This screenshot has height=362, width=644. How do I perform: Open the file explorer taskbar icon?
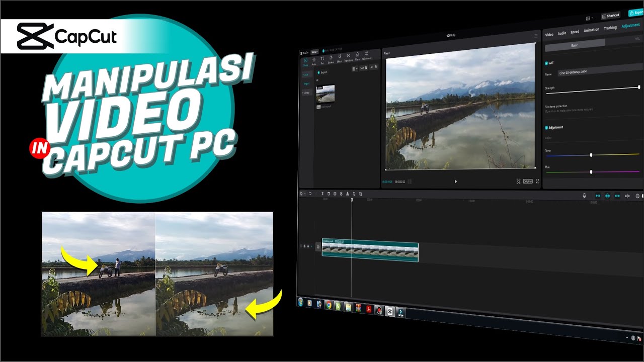(x=349, y=307)
